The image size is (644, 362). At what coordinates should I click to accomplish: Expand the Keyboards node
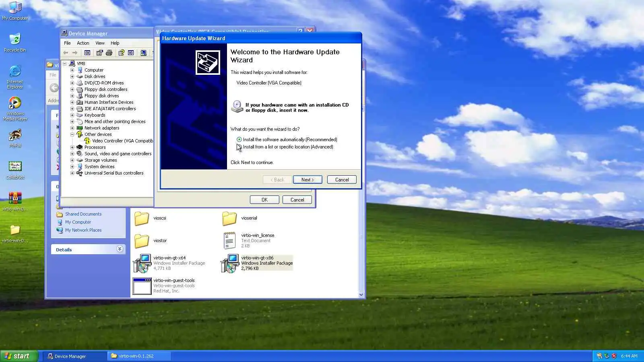point(72,115)
